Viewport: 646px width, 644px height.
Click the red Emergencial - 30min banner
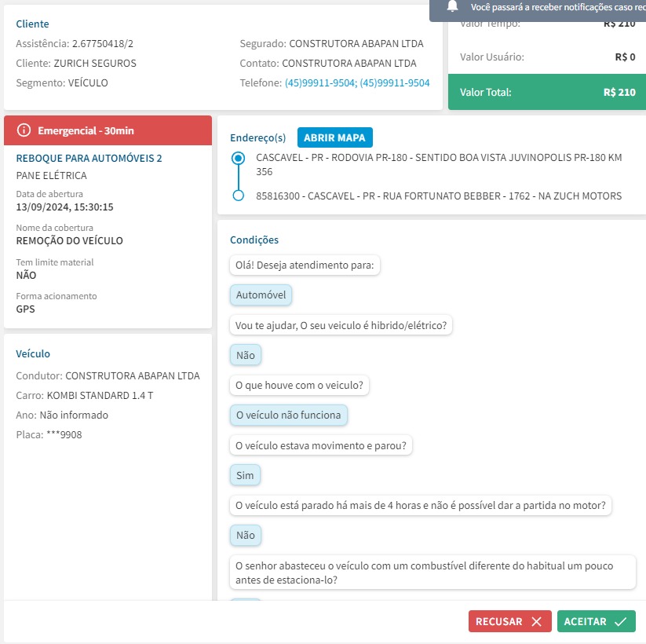pyautogui.click(x=108, y=130)
